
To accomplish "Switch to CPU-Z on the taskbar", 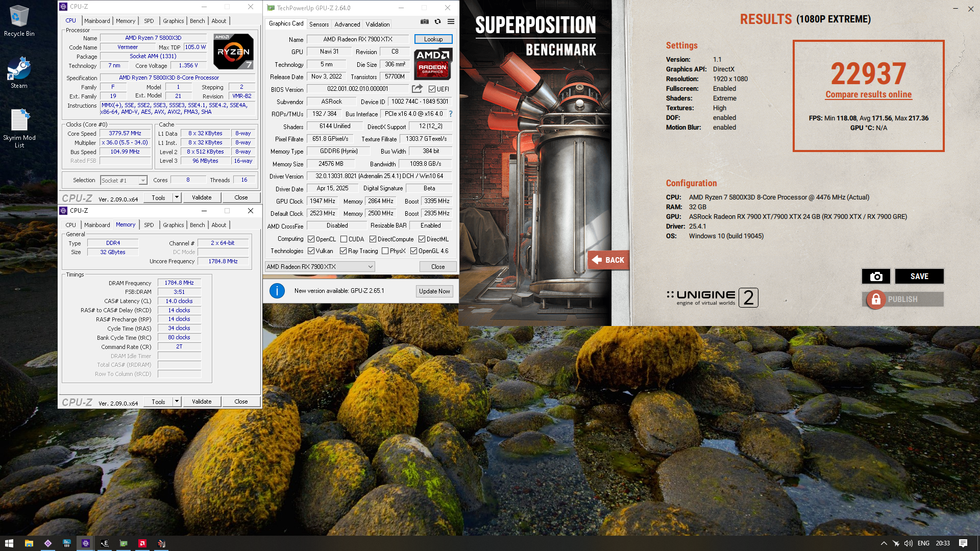I will pyautogui.click(x=85, y=543).
